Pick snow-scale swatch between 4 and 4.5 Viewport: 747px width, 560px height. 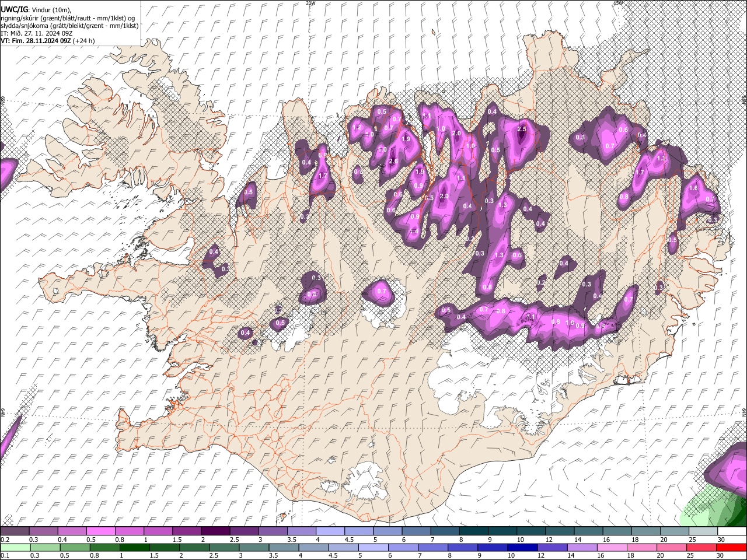pos(330,530)
